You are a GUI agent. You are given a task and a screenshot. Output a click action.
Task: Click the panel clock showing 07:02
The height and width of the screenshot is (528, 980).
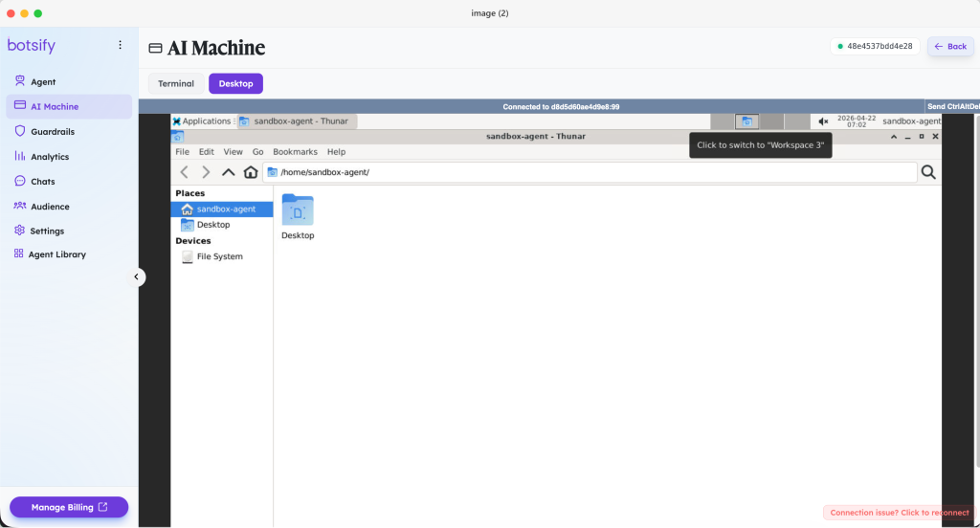coord(857,121)
